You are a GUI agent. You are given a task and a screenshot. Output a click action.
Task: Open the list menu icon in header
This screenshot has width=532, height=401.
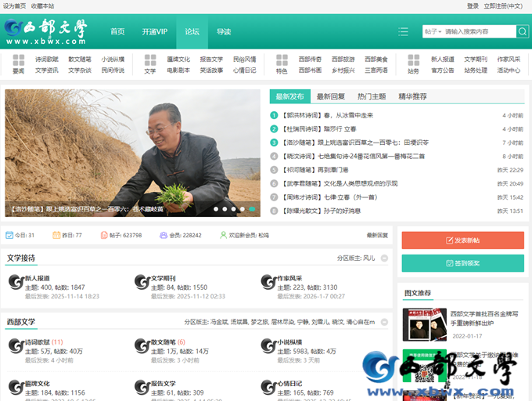[403, 31]
